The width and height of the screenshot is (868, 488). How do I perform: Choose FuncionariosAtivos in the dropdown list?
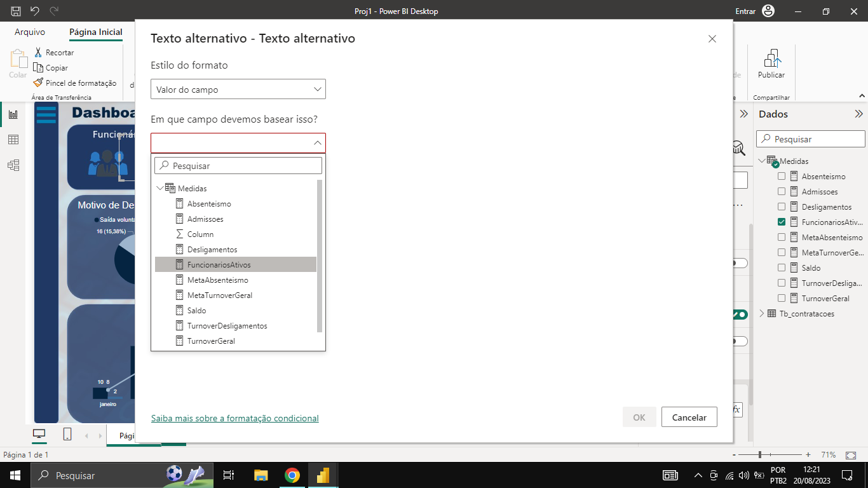pos(236,264)
